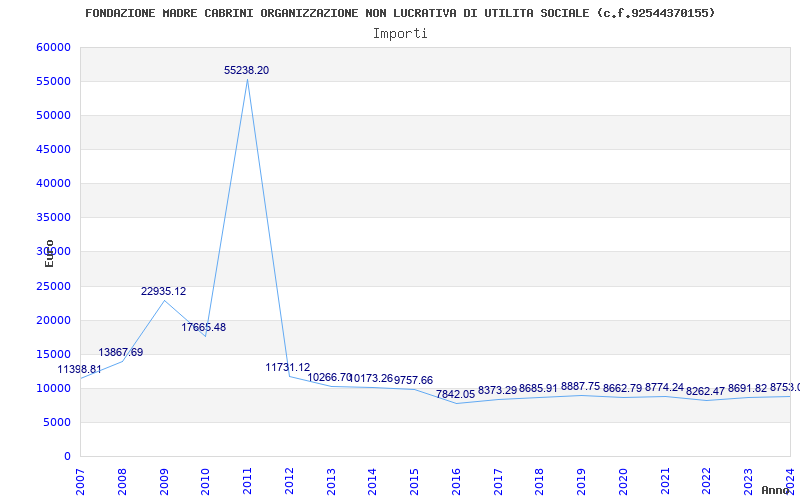Click the y-axis tick 15000
Viewport: 800px width, 500px height.
[x=54, y=355]
